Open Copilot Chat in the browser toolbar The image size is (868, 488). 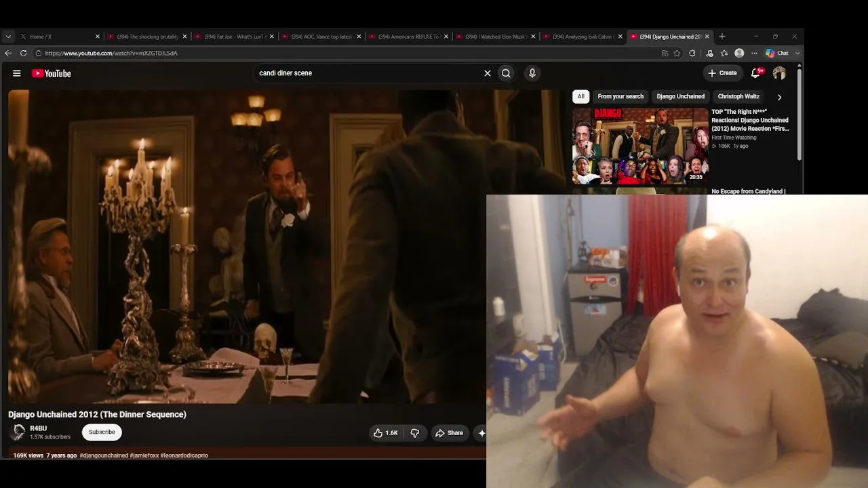coord(777,53)
